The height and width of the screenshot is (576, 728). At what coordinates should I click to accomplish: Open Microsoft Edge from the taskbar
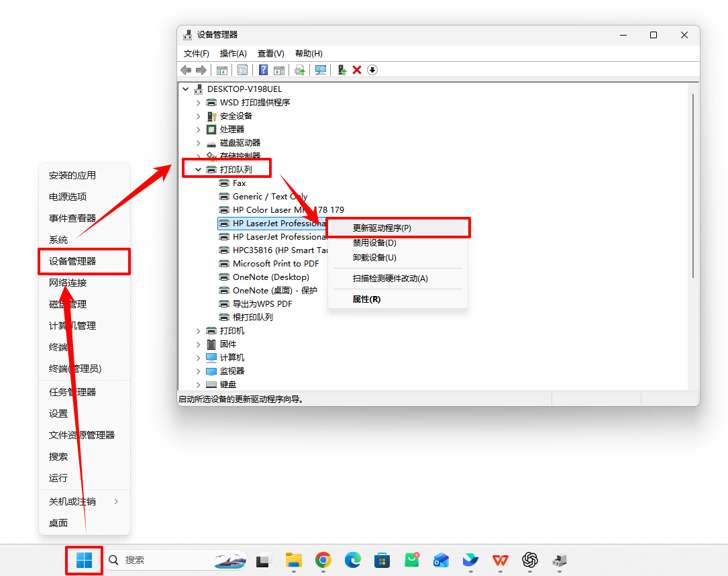point(353,560)
